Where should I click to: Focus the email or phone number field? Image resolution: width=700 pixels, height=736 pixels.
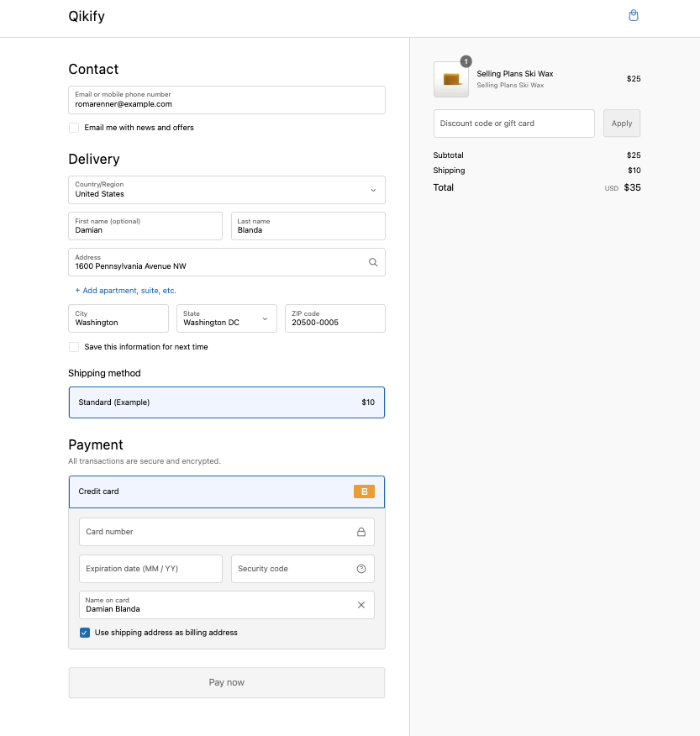[x=227, y=100]
